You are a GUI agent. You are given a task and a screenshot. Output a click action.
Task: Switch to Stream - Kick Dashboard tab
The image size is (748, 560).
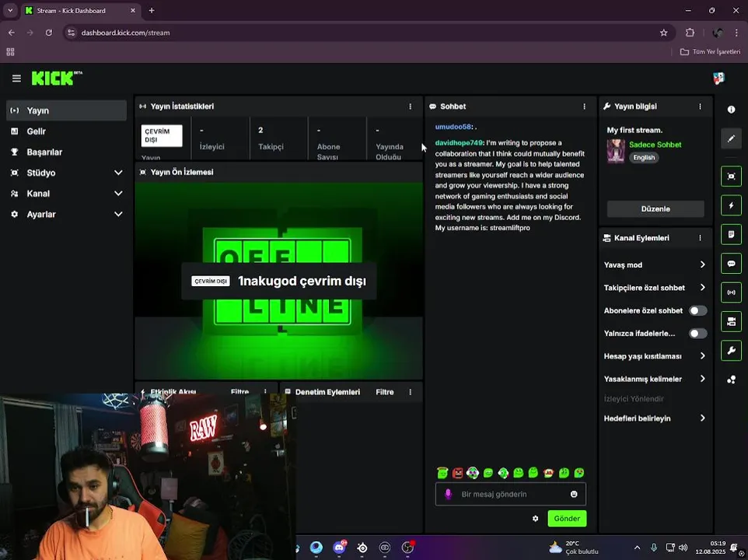coord(80,10)
